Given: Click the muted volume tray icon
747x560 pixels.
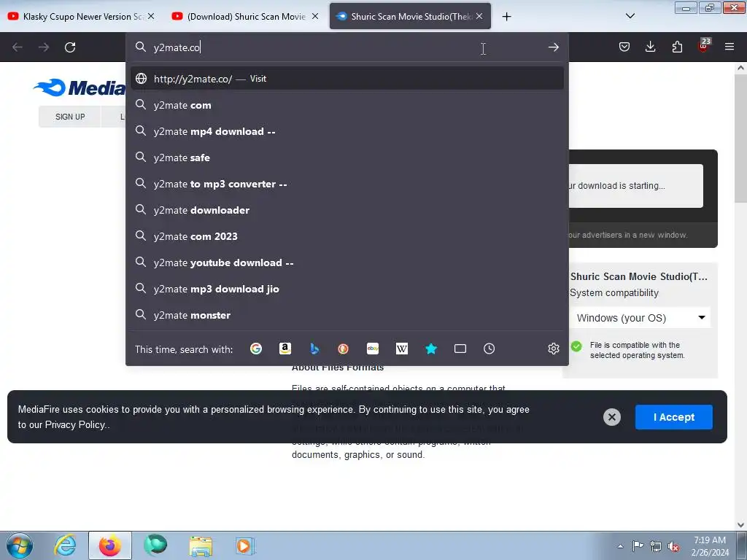Looking at the screenshot, I should pos(673,547).
